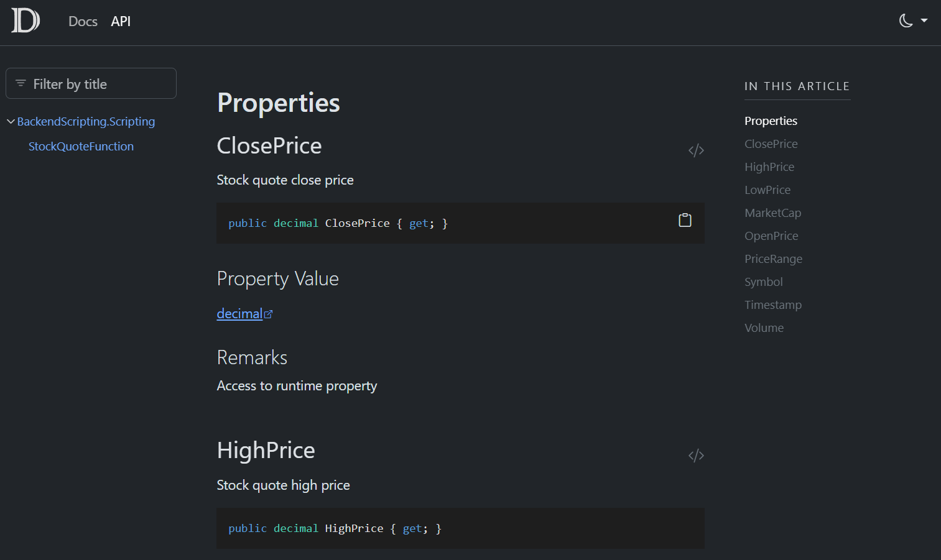Open the decimal type documentation link
Viewport: 941px width, 560px height.
tap(240, 313)
